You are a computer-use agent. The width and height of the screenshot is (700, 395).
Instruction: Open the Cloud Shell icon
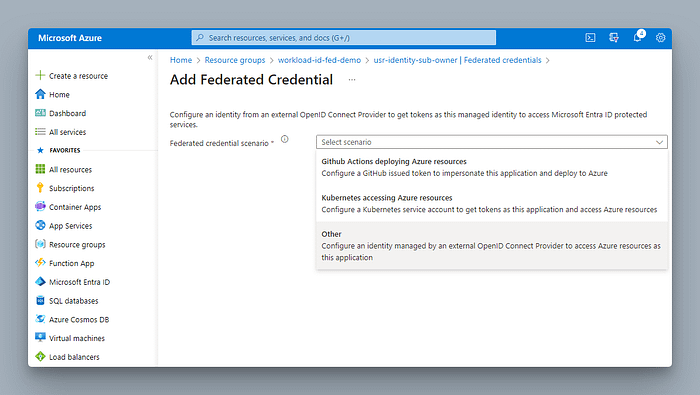point(590,38)
